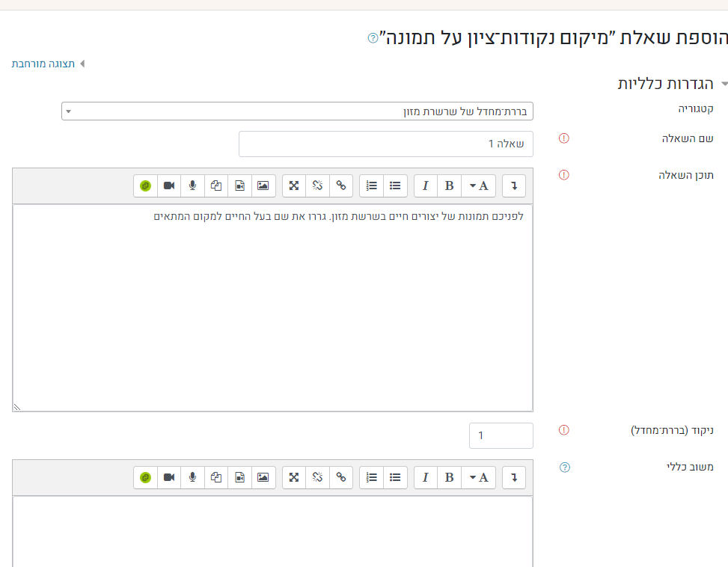
Task: Open paragraph styles dropdown in question text editor
Action: point(479,186)
